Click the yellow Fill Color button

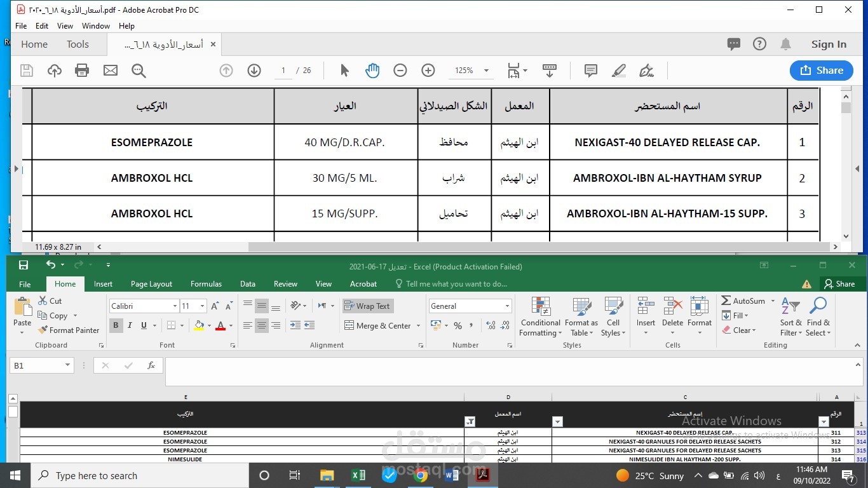pyautogui.click(x=199, y=325)
